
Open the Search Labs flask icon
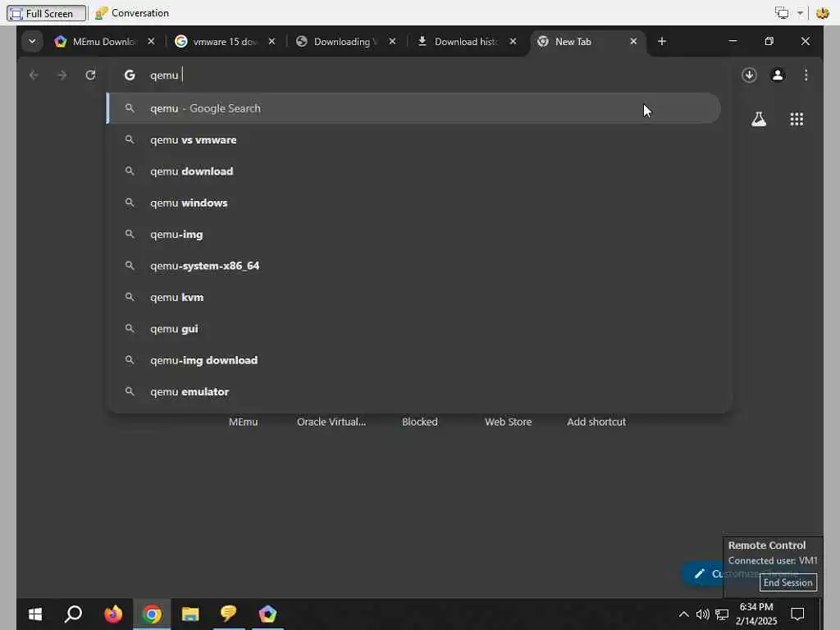click(759, 119)
